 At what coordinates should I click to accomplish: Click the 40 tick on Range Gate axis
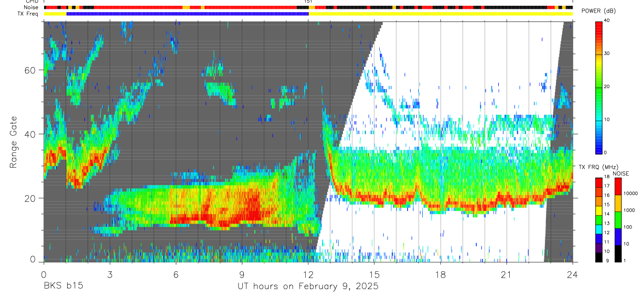point(31,134)
